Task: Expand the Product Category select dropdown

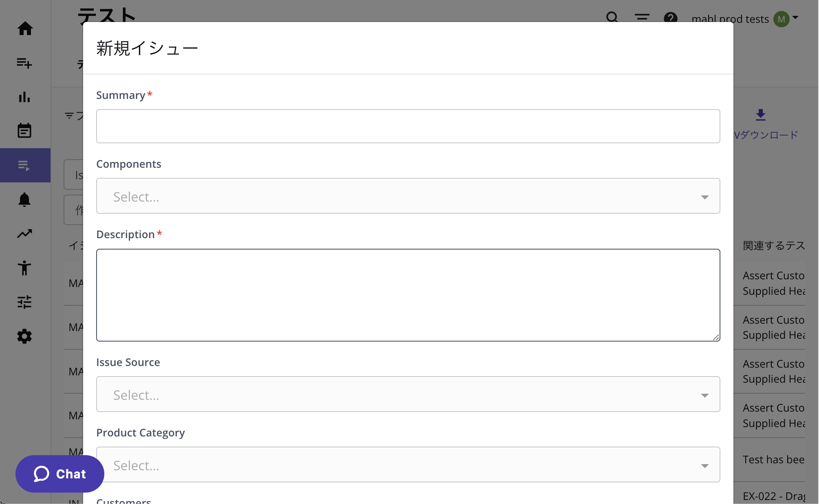Action: coord(408,465)
